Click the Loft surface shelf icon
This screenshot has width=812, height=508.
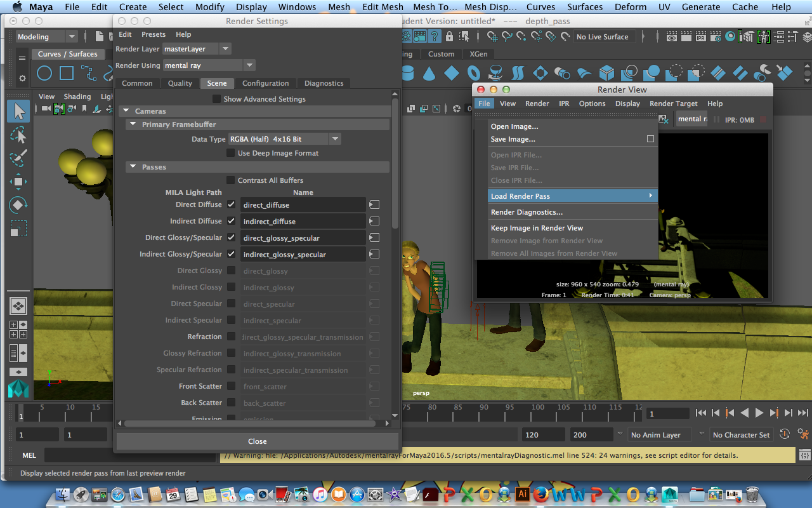[518, 73]
